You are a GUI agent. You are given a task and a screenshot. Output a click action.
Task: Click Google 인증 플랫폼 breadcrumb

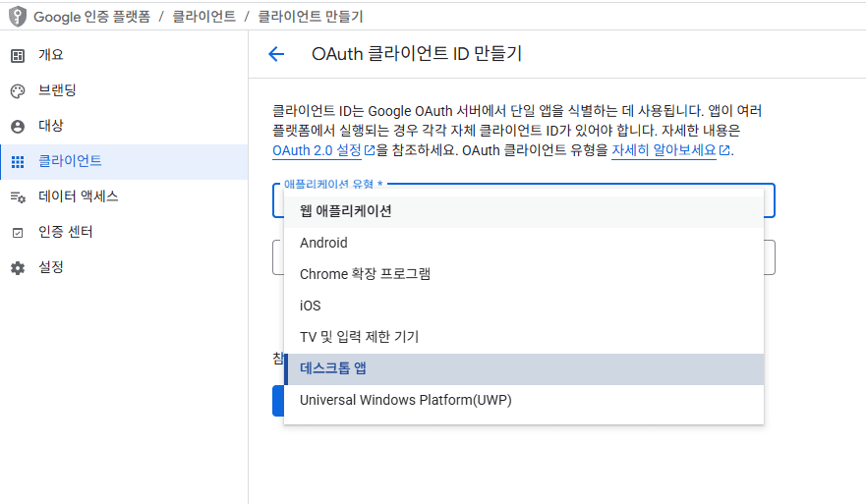(x=91, y=17)
